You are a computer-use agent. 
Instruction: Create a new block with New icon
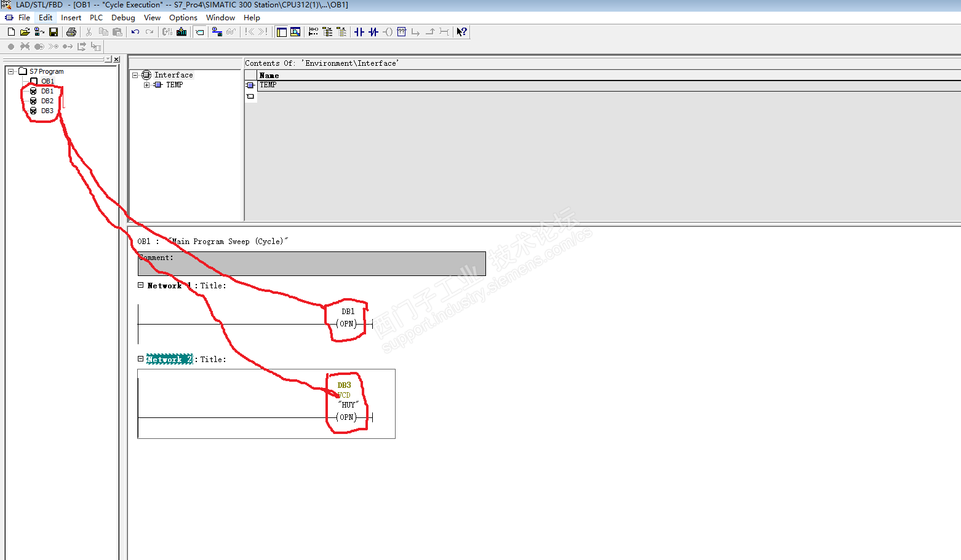(11, 32)
